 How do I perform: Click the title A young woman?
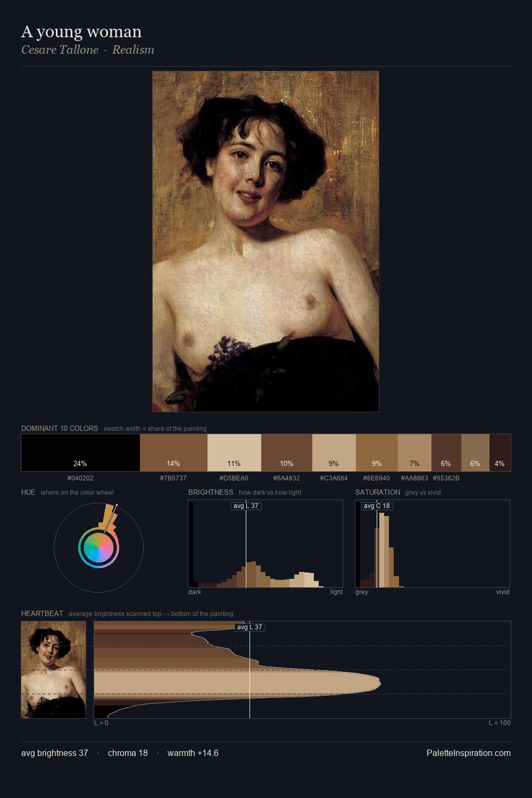tap(81, 32)
